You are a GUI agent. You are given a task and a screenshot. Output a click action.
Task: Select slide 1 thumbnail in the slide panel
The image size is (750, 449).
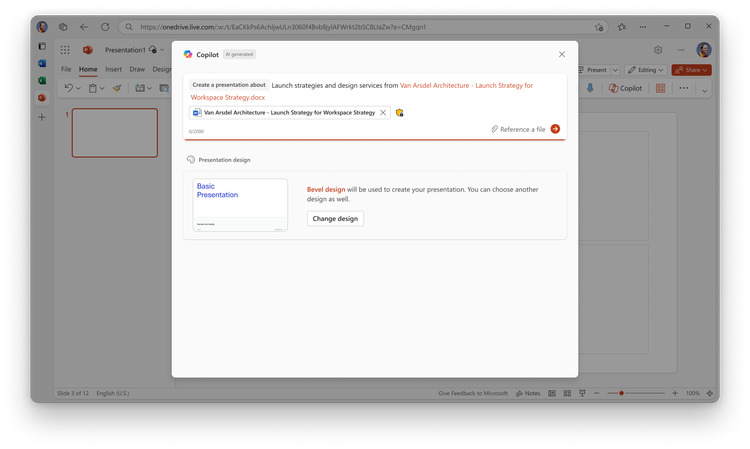(x=115, y=133)
